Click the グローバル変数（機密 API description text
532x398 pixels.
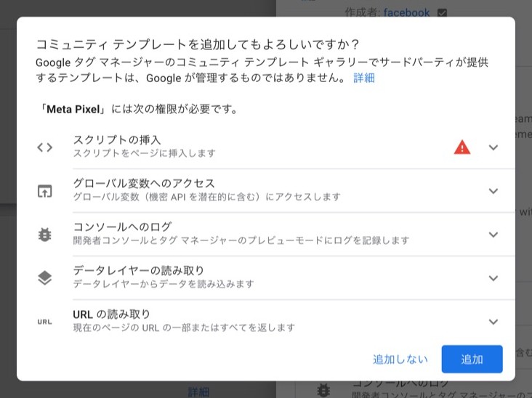206,197
